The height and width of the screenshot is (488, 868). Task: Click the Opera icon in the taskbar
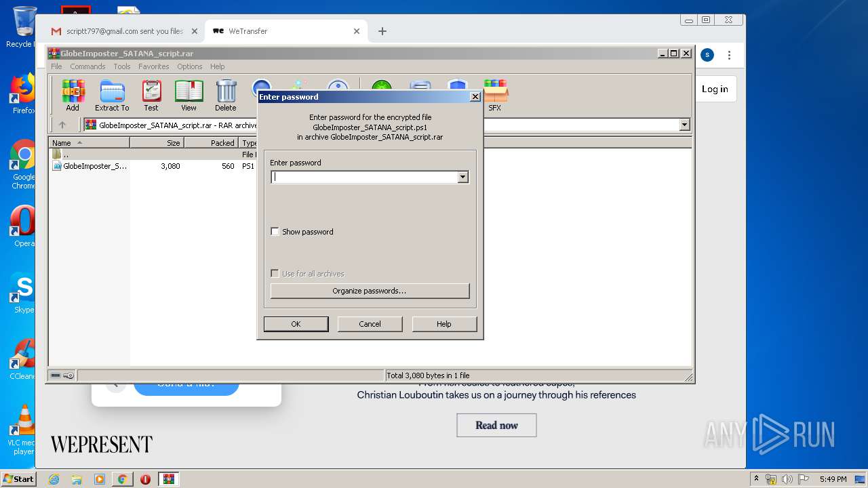click(x=145, y=479)
